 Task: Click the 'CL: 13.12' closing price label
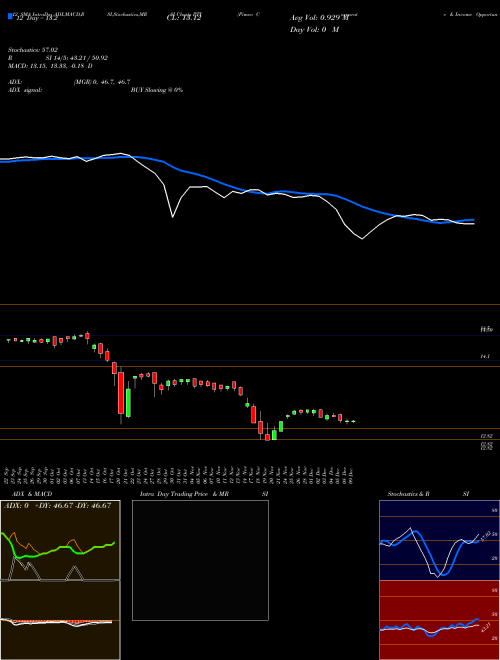(184, 18)
